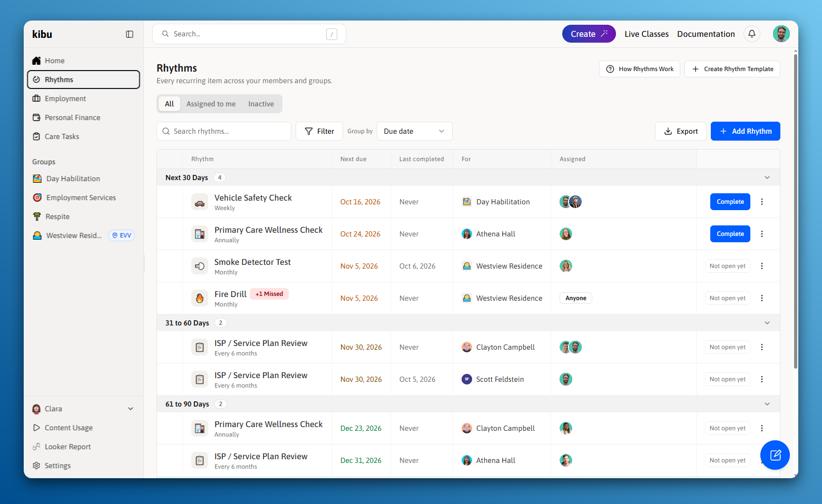Complete the Oct 24 Primary Care Wellness Check
The image size is (822, 504).
click(x=730, y=234)
